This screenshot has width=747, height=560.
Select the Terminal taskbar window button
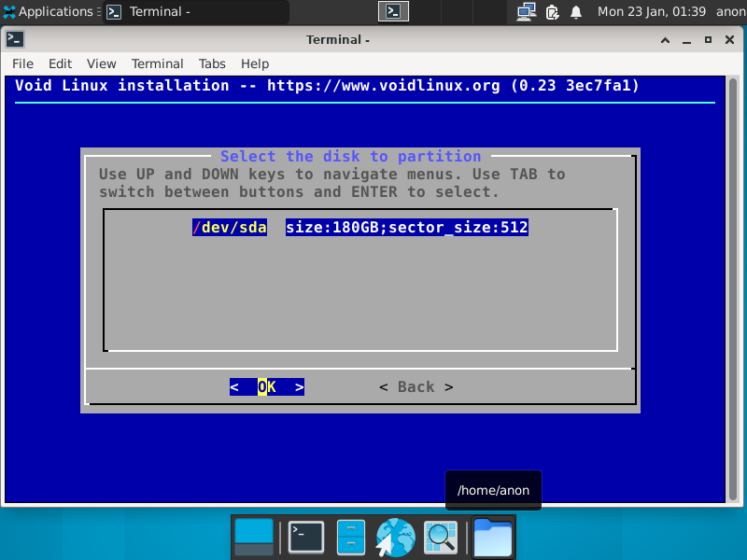(x=196, y=11)
